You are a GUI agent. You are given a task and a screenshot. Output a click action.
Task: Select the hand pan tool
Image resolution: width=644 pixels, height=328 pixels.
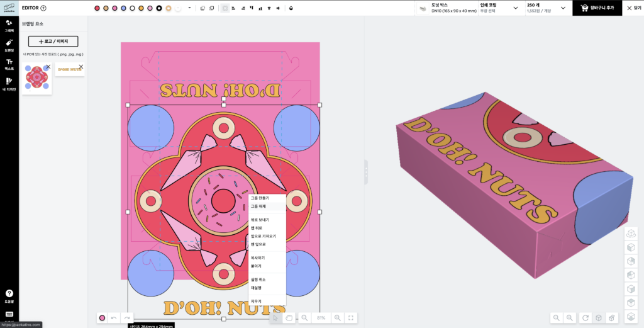coord(289,318)
